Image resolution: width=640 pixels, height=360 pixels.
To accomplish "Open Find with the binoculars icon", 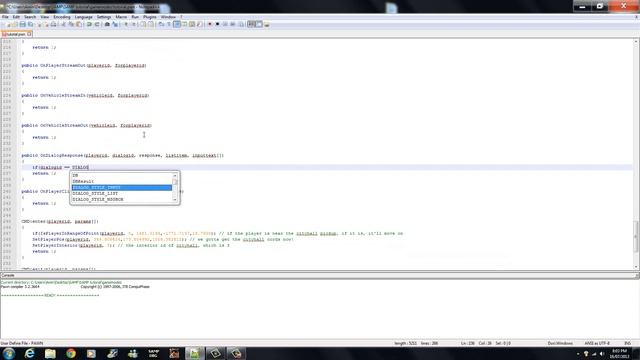I will point(107,24).
